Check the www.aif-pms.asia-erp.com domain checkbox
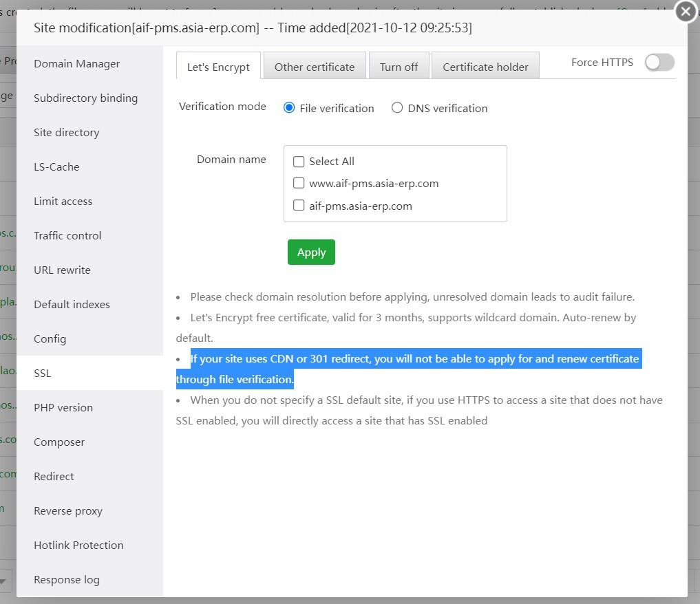Image resolution: width=700 pixels, height=604 pixels. [x=299, y=184]
